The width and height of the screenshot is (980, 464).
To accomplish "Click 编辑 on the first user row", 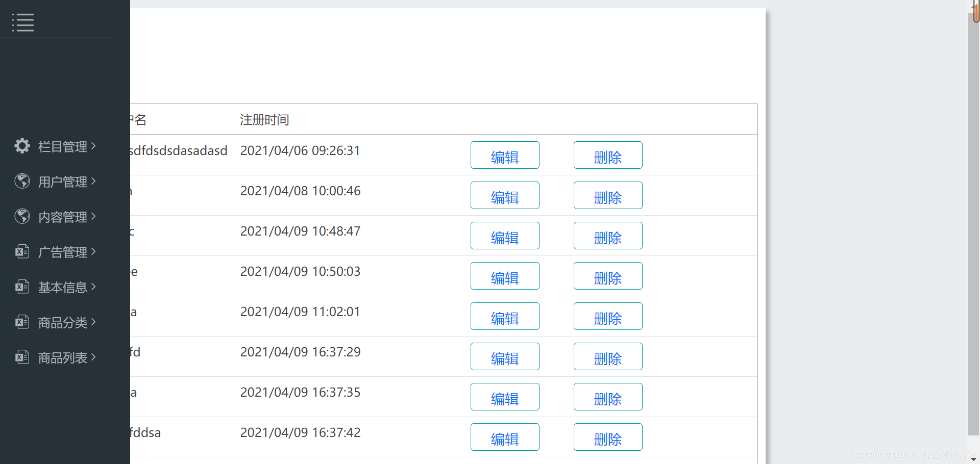I will click(x=504, y=154).
